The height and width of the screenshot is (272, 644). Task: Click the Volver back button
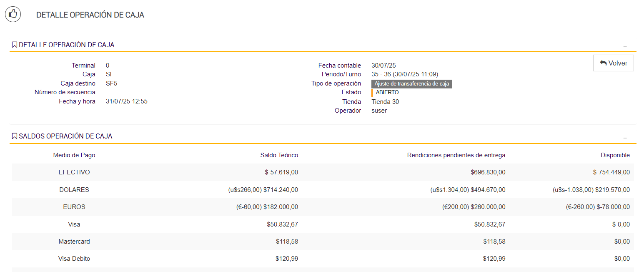click(x=613, y=63)
